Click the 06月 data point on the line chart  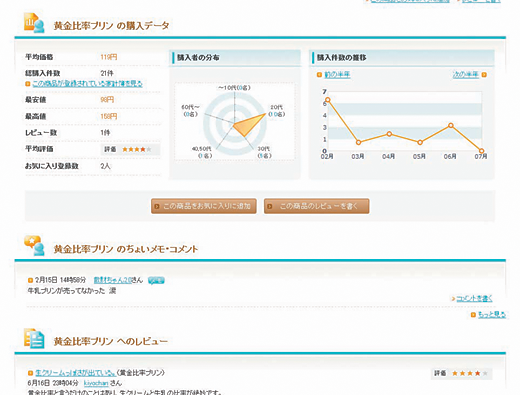[451, 125]
